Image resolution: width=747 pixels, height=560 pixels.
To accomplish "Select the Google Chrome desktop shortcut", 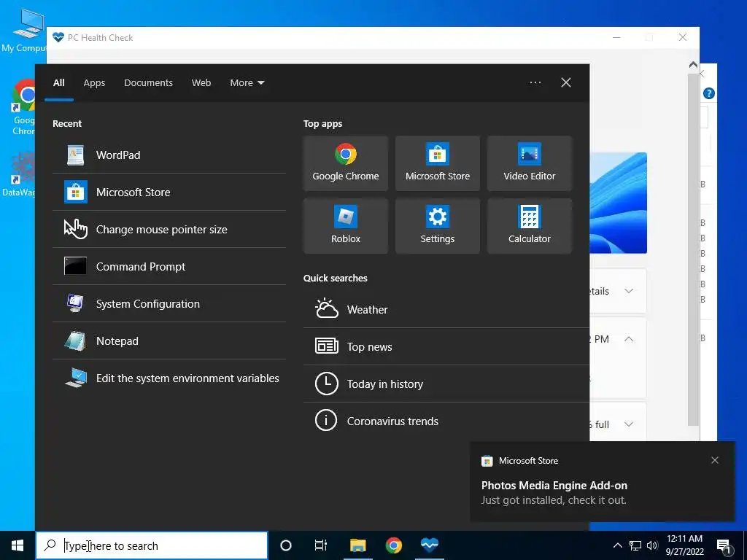I will point(24,107).
